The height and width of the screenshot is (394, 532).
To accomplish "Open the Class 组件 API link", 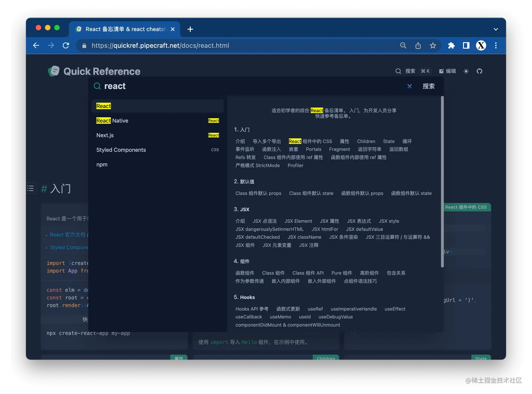I will pos(308,273).
